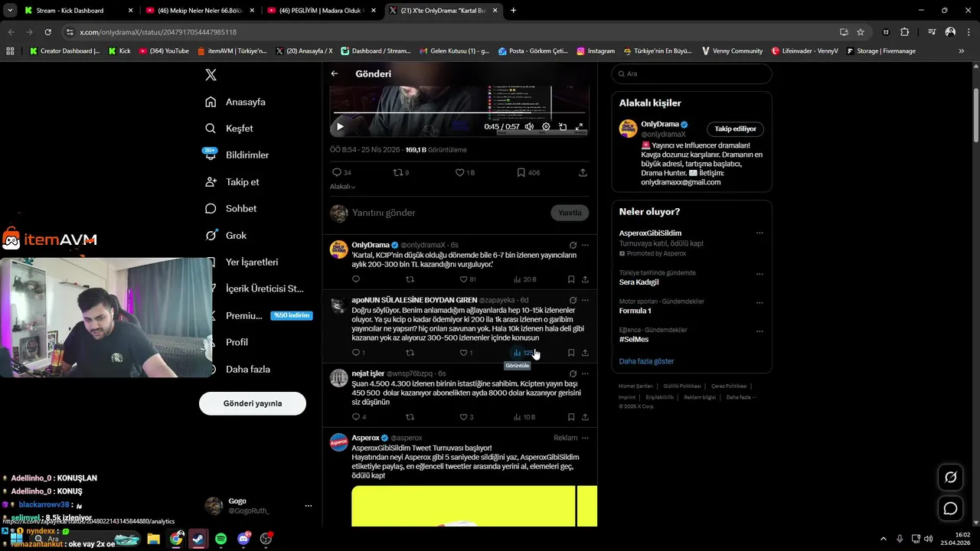This screenshot has height=551, width=980.
Task: Open AsperoxGibiSildim trend
Action: tap(650, 233)
